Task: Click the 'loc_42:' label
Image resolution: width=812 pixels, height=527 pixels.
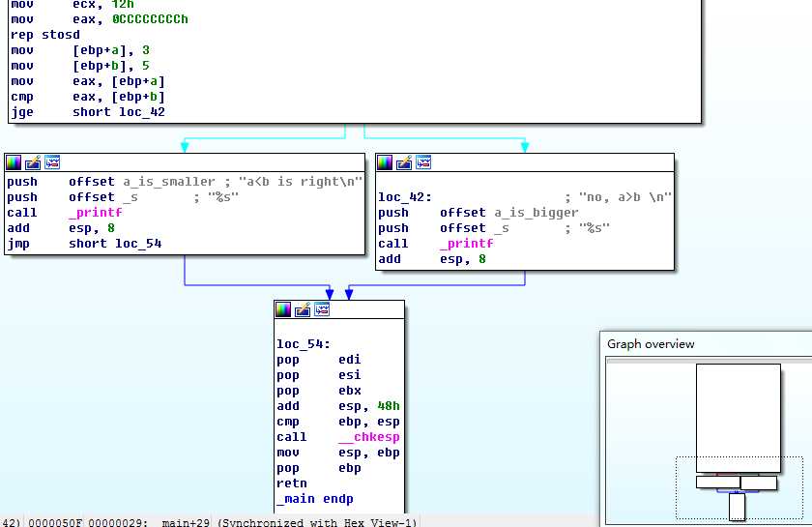Action: (x=405, y=197)
